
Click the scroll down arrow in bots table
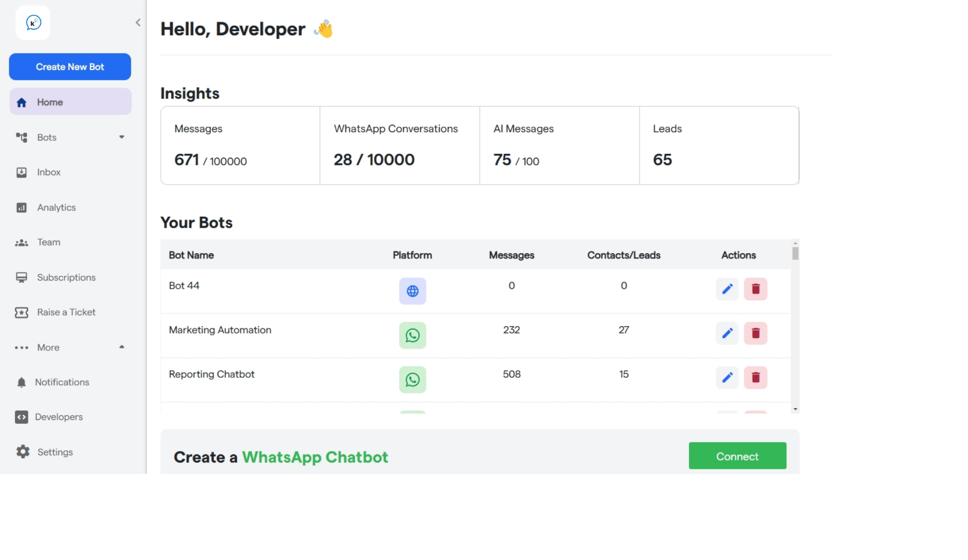(795, 409)
